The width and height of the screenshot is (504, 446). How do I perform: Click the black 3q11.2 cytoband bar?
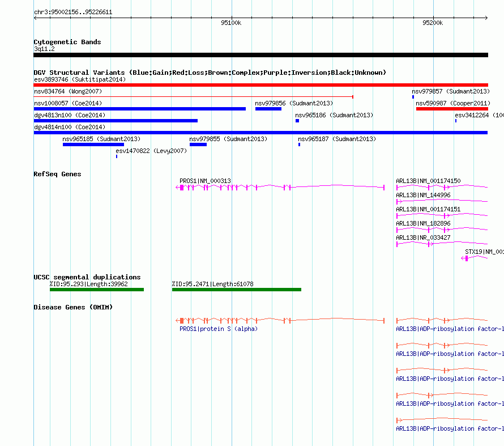[260, 55]
